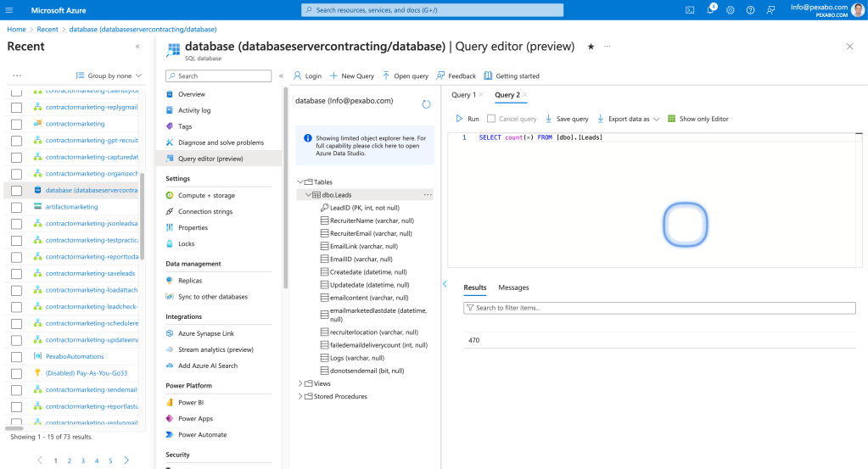The height and width of the screenshot is (469, 868).
Task: Switch to the Messages tab
Action: (513, 288)
